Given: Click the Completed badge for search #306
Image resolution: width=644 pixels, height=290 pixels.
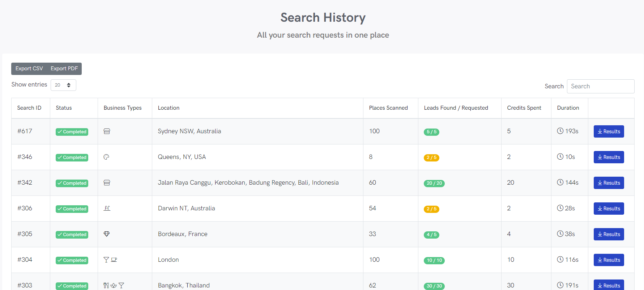Looking at the screenshot, I should [x=72, y=209].
